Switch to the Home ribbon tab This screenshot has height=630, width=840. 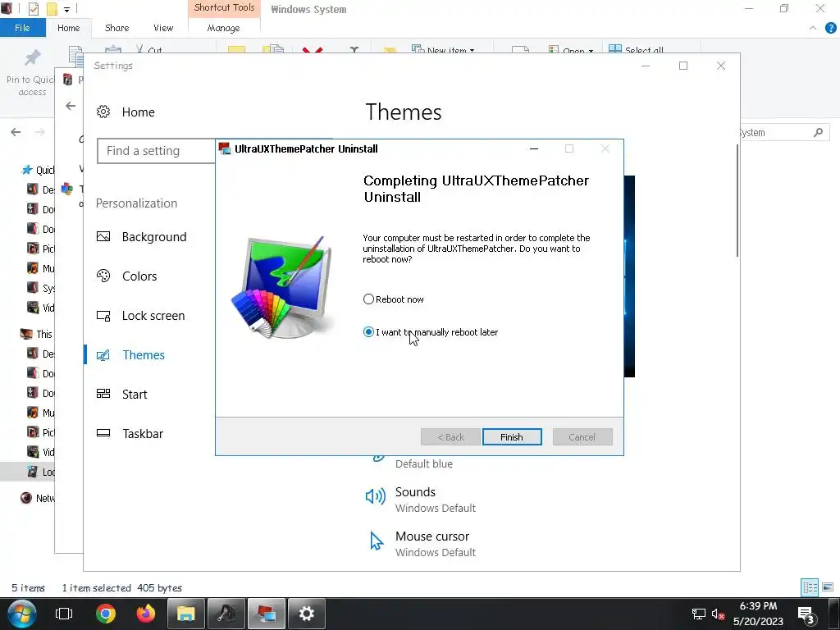click(69, 28)
